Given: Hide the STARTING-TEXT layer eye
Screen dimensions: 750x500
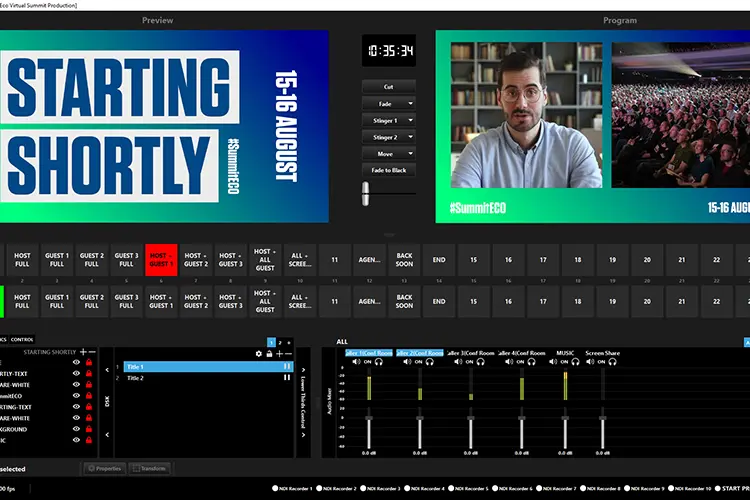Looking at the screenshot, I should pyautogui.click(x=76, y=407).
